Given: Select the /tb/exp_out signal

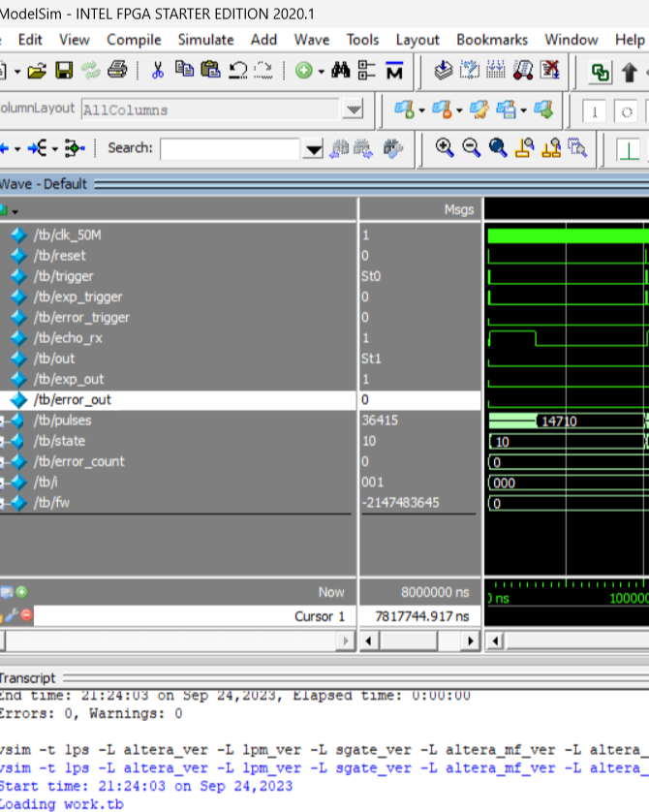Looking at the screenshot, I should click(69, 380).
